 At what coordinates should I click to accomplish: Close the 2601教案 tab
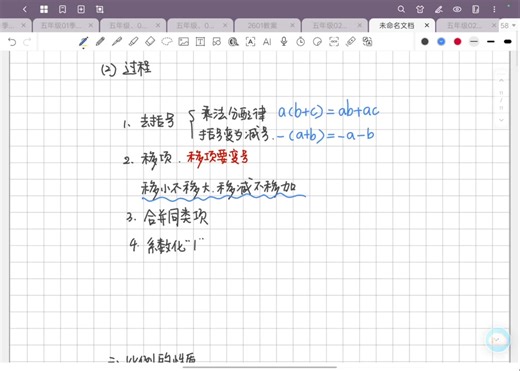pyautogui.click(x=293, y=25)
